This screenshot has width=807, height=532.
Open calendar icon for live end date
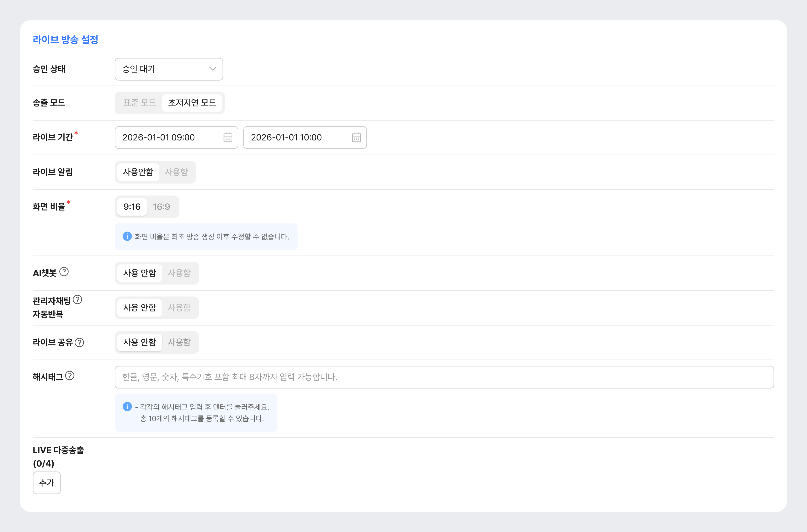(x=356, y=137)
